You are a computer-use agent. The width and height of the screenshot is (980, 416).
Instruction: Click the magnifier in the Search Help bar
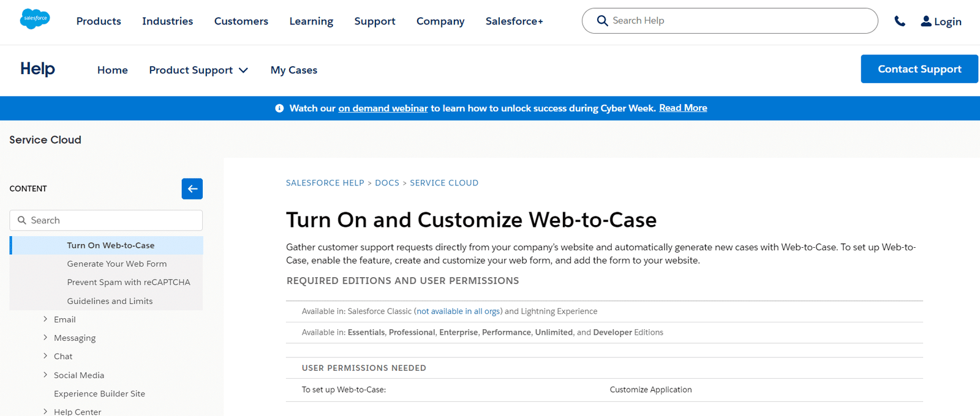click(x=602, y=20)
